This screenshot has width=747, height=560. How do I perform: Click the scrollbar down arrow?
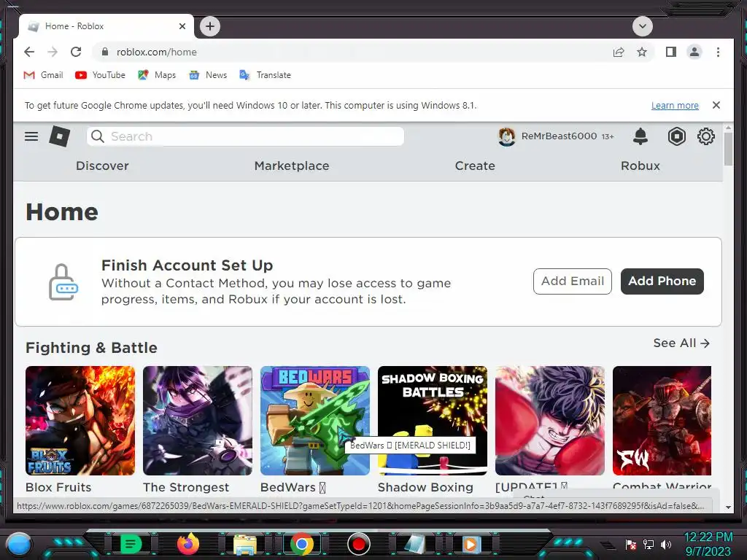[x=728, y=507]
